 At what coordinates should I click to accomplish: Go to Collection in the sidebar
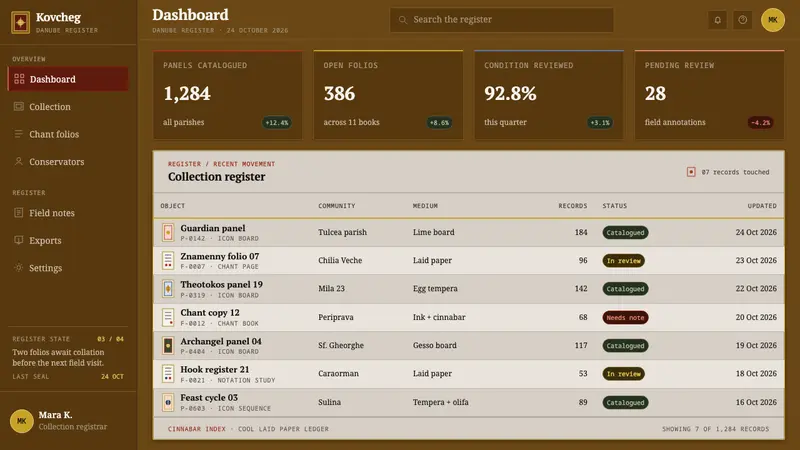(68, 107)
